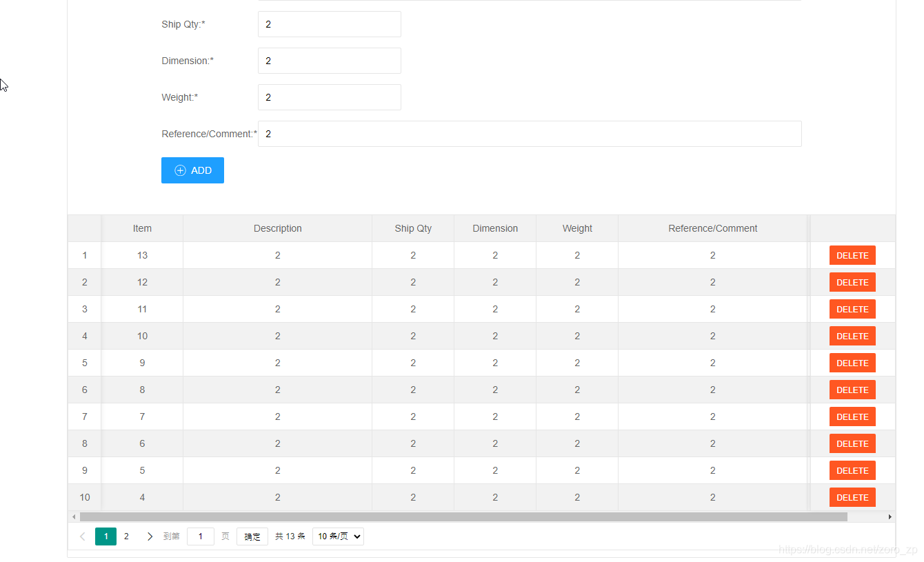The width and height of the screenshot is (924, 562).
Task: Click the Reference/Comment input field
Action: click(530, 134)
